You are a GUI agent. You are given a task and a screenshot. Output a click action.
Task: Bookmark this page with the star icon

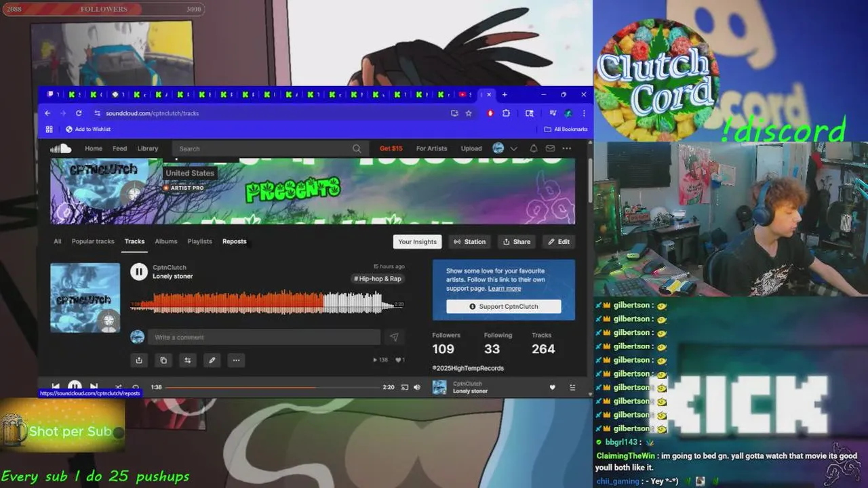469,113
